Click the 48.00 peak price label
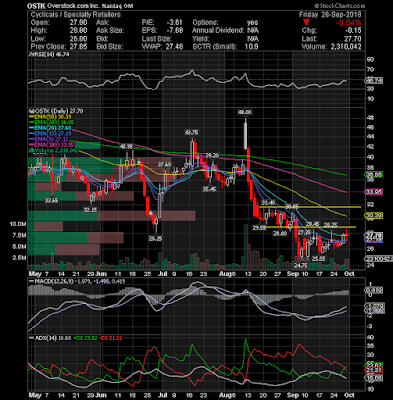The width and height of the screenshot is (393, 400). [244, 112]
